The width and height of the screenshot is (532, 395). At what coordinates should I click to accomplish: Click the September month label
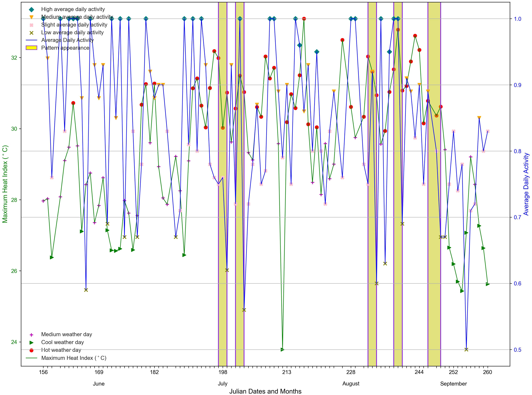453,384
